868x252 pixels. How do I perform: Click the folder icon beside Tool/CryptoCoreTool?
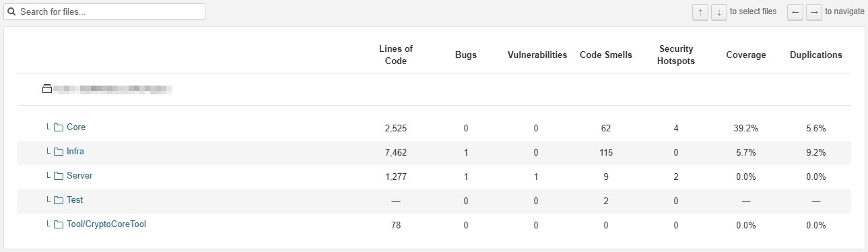click(58, 224)
